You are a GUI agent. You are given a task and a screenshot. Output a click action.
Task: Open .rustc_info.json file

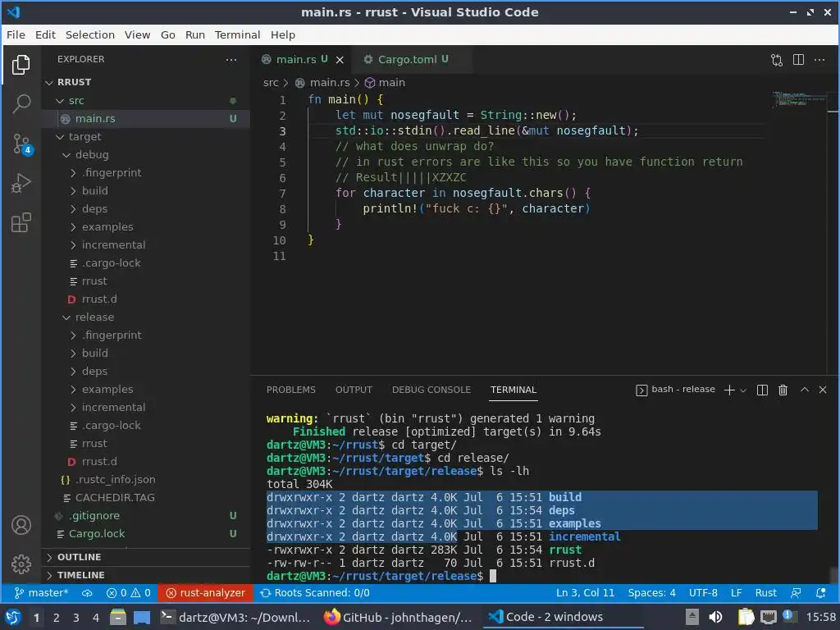pyautogui.click(x=146, y=479)
